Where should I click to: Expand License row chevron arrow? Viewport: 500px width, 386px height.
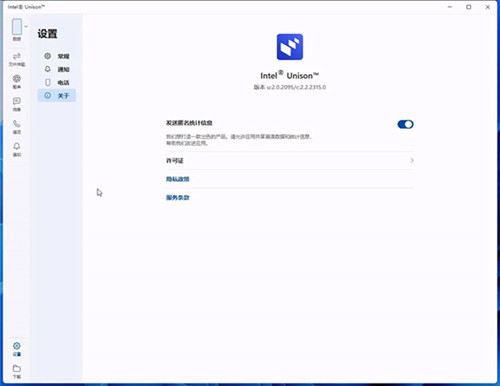(x=412, y=161)
